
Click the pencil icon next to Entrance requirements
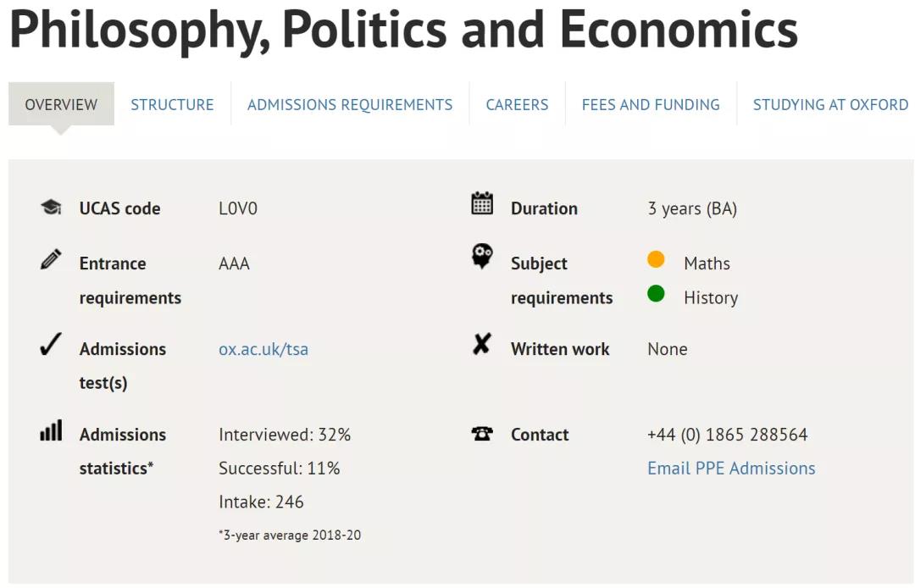pyautogui.click(x=51, y=259)
